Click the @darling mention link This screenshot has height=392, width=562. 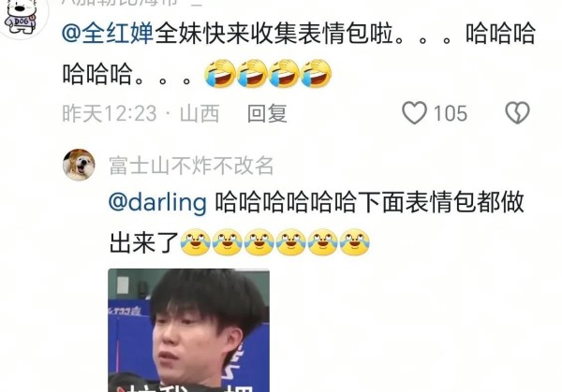(157, 202)
